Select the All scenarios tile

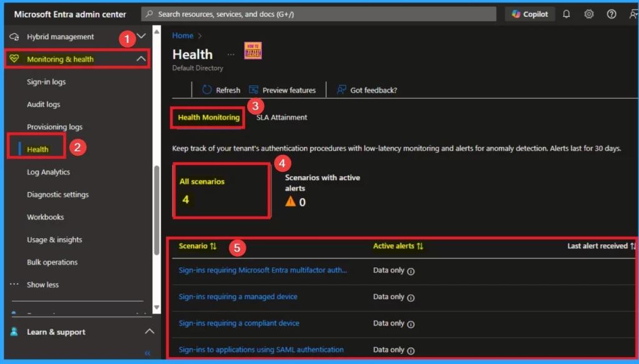(x=222, y=191)
